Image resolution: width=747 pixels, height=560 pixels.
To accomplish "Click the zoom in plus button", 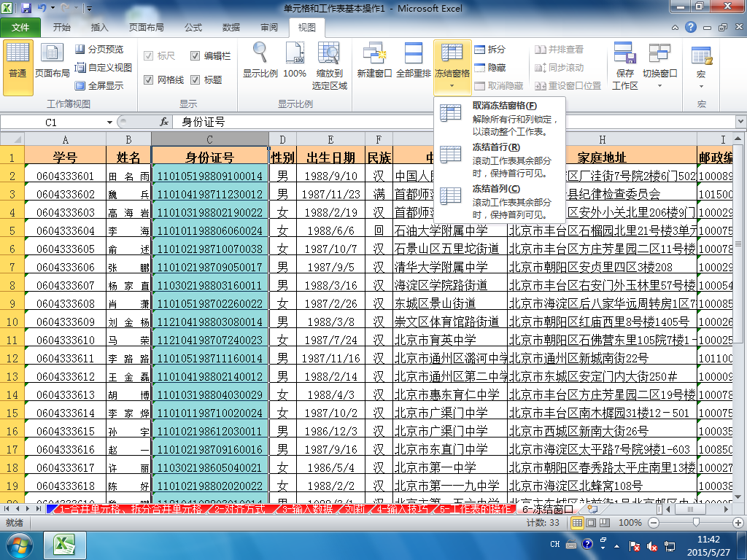I will tap(738, 523).
